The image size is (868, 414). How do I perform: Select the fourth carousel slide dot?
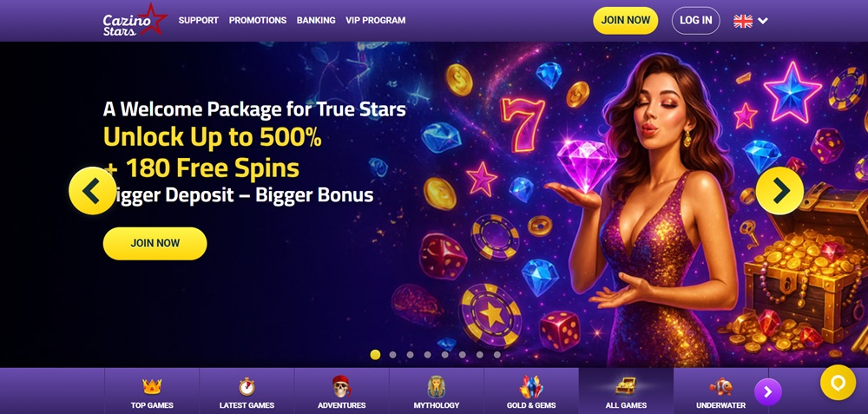coord(427,355)
